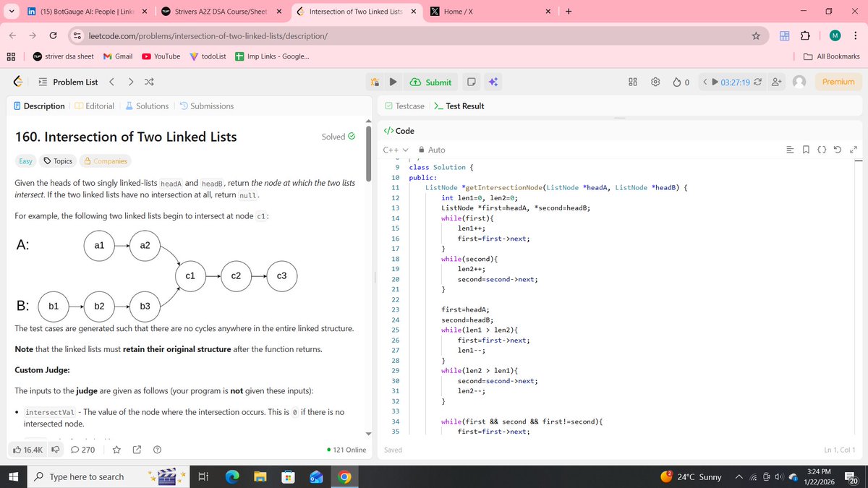
Task: Click the Companies tag button
Action: [x=106, y=161]
